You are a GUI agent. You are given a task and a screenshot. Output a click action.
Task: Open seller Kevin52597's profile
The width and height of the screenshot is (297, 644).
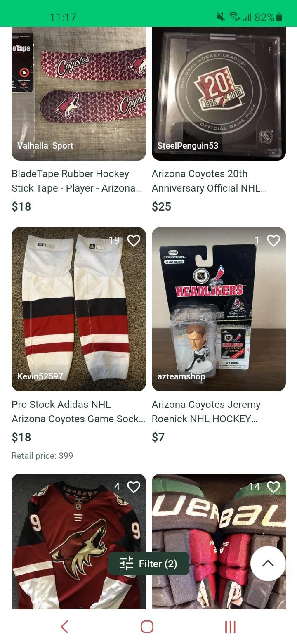[x=40, y=376]
